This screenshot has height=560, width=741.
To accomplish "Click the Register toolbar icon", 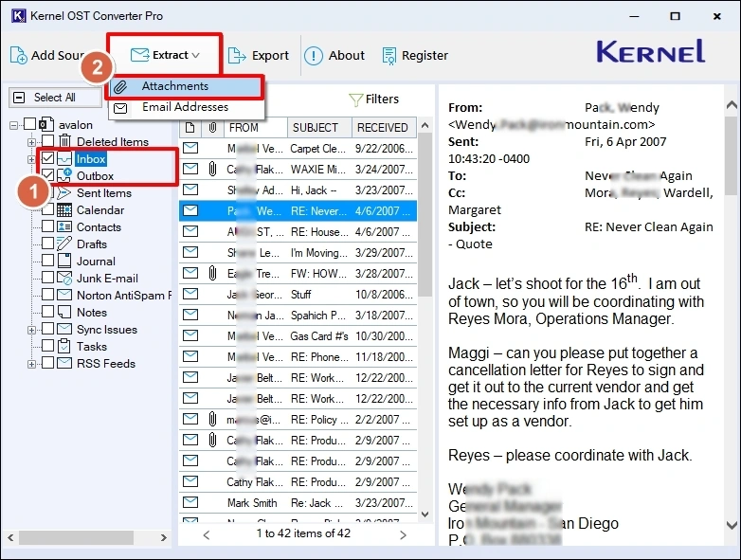I will (x=389, y=56).
